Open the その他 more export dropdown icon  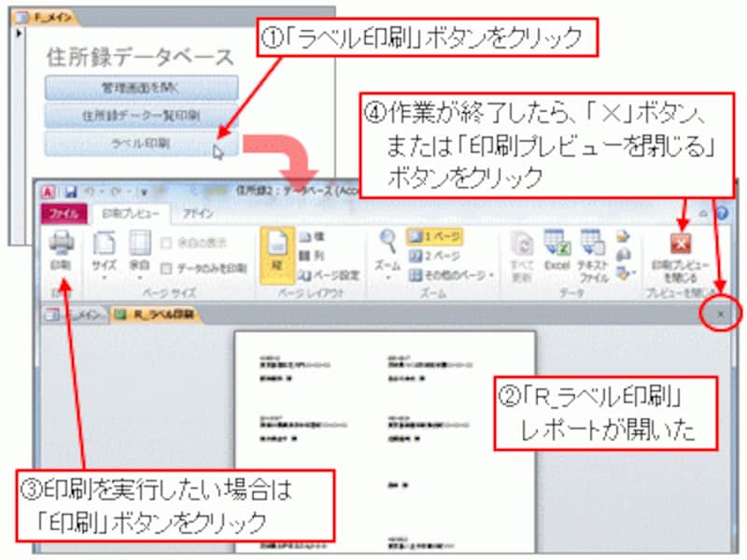tap(626, 273)
